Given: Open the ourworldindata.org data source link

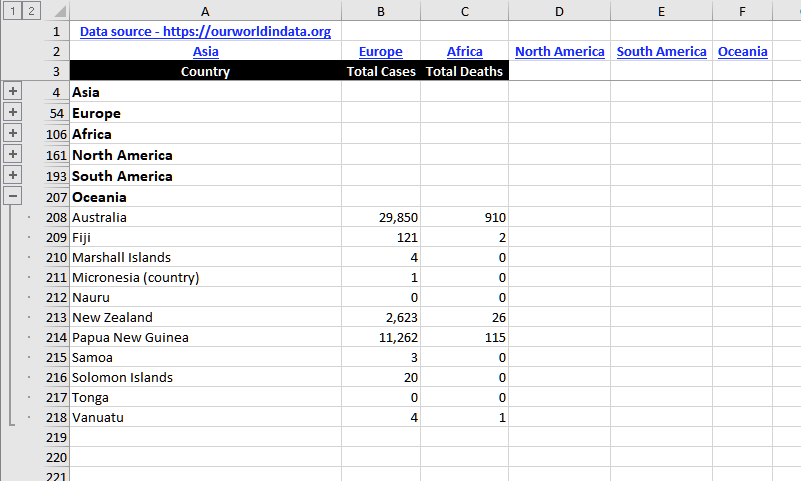Looking at the screenshot, I should (205, 32).
